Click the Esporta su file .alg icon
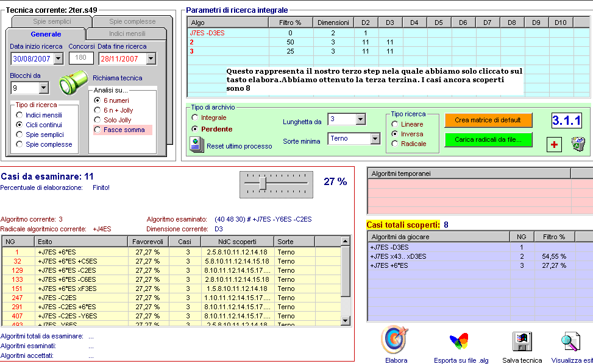 tap(459, 341)
